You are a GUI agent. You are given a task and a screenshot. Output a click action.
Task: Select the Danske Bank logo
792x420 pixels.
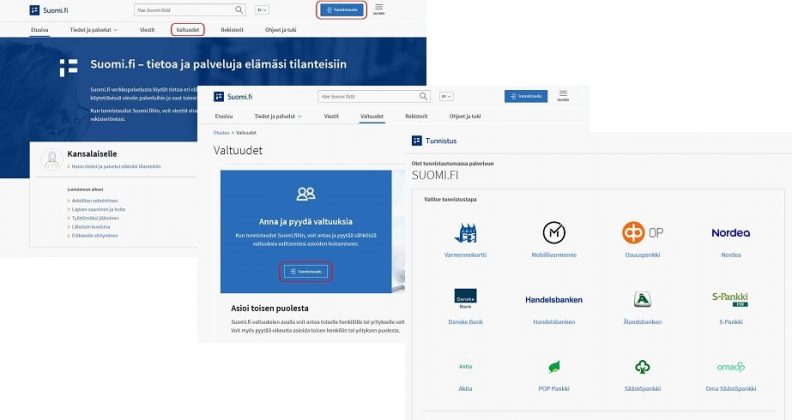(x=465, y=299)
